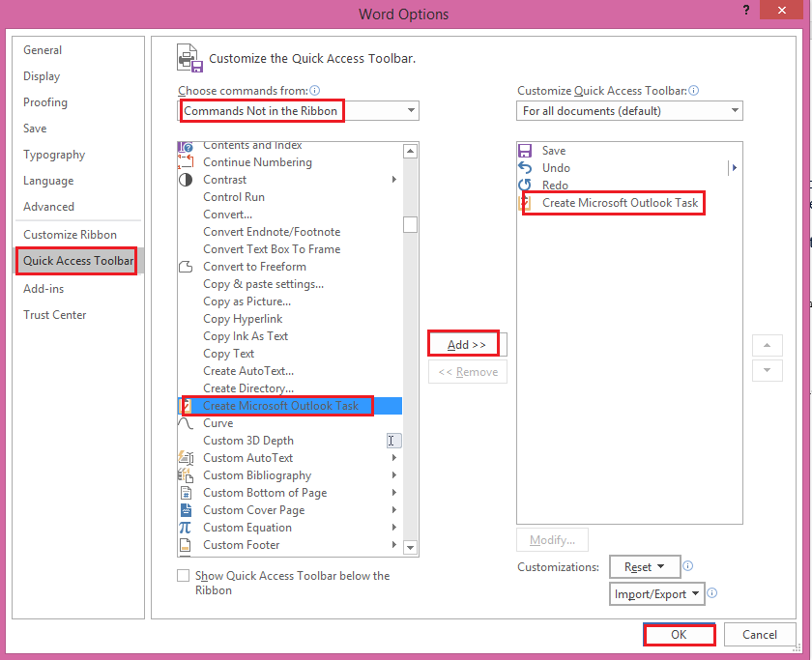Select Convert Endnote/Footnote command
The image size is (812, 660).
289,232
